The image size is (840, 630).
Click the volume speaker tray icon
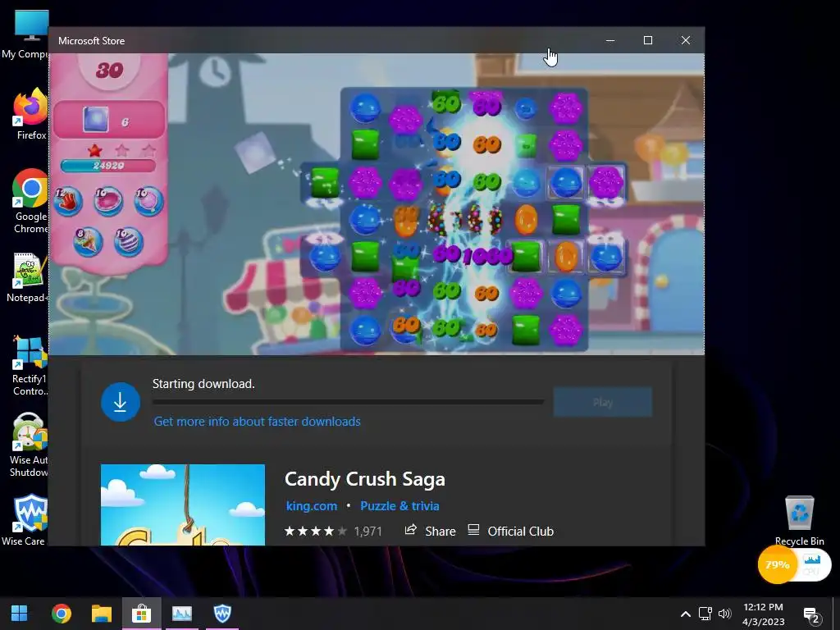click(x=724, y=614)
